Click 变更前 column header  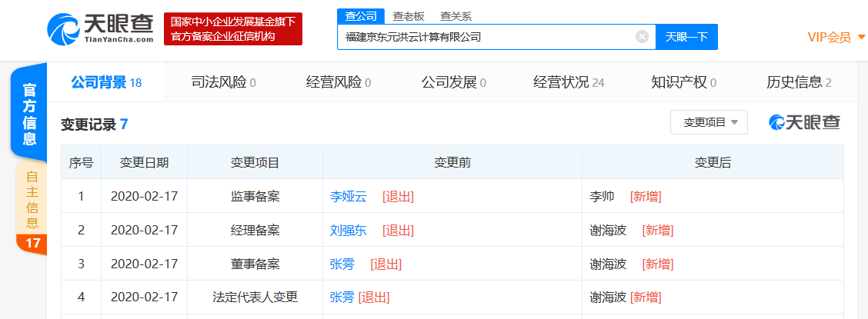(x=452, y=162)
